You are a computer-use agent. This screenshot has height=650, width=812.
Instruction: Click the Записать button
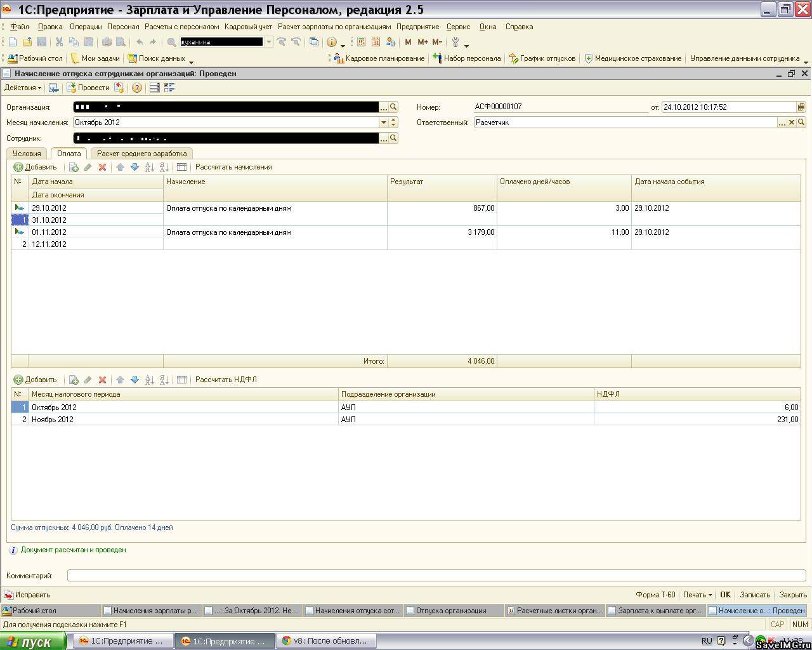(755, 595)
